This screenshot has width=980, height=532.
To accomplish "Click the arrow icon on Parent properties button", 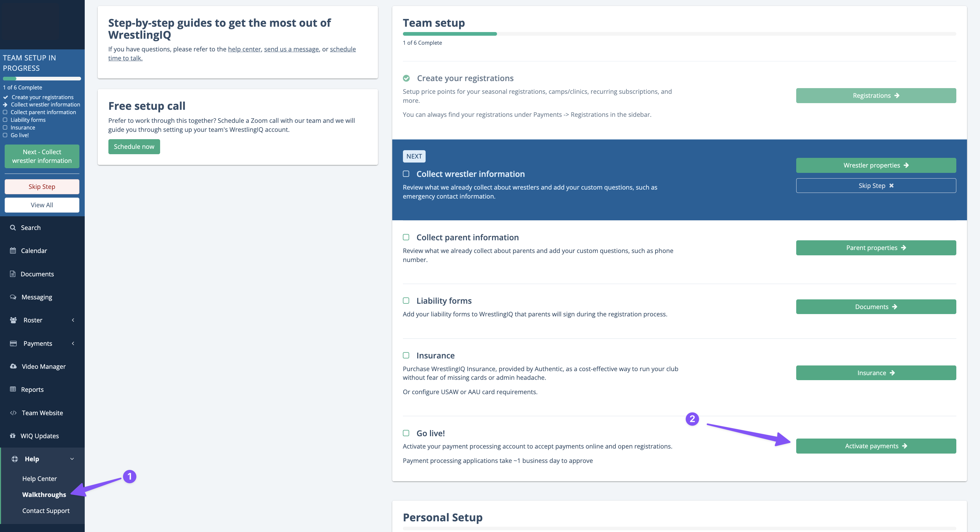I will (904, 248).
